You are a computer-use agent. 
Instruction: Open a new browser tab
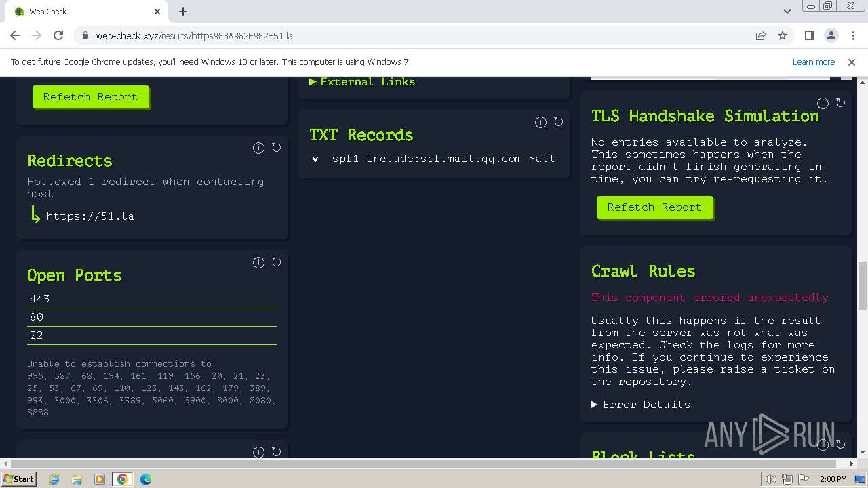point(183,12)
